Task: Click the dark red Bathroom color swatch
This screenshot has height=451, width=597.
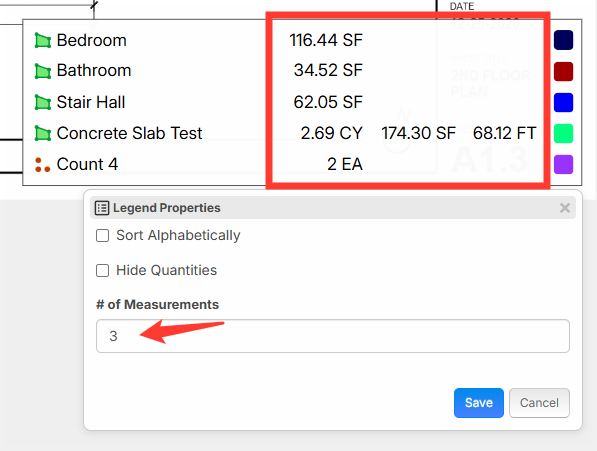Action: click(563, 72)
